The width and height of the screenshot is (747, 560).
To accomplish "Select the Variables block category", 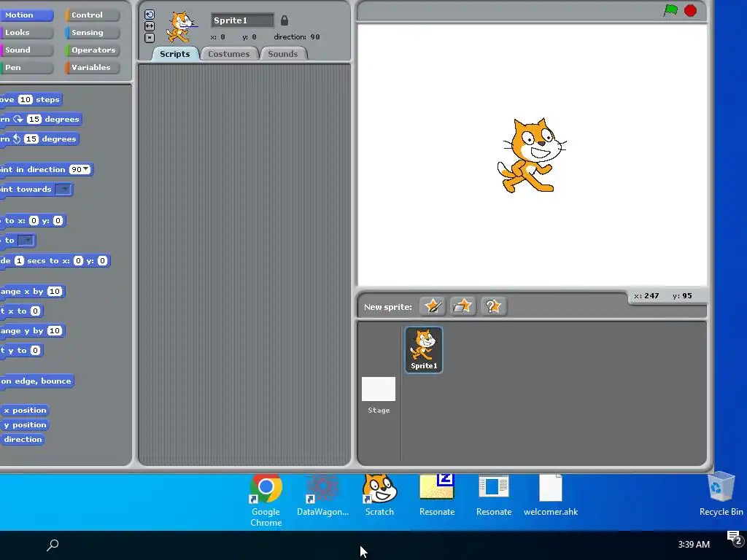I will tap(93, 68).
